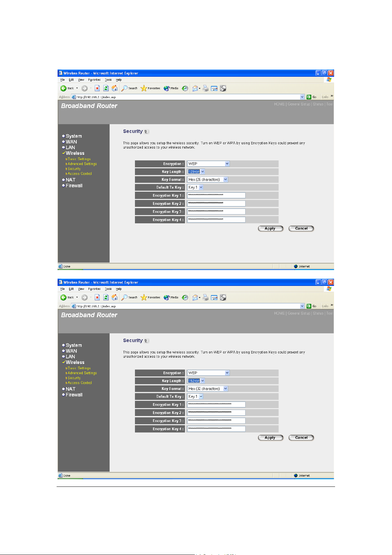Open HOME link in the 128-bit key window
The image size is (392, 555).
coord(279,104)
